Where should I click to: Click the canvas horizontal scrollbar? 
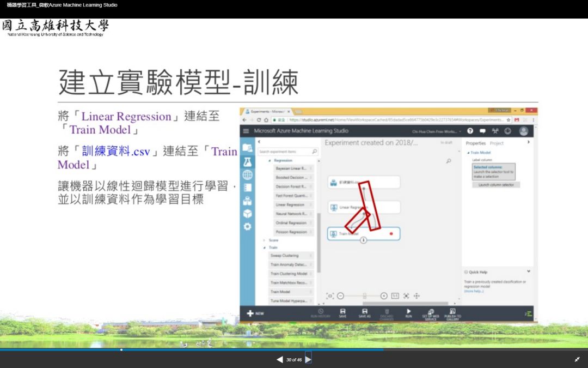406,304
